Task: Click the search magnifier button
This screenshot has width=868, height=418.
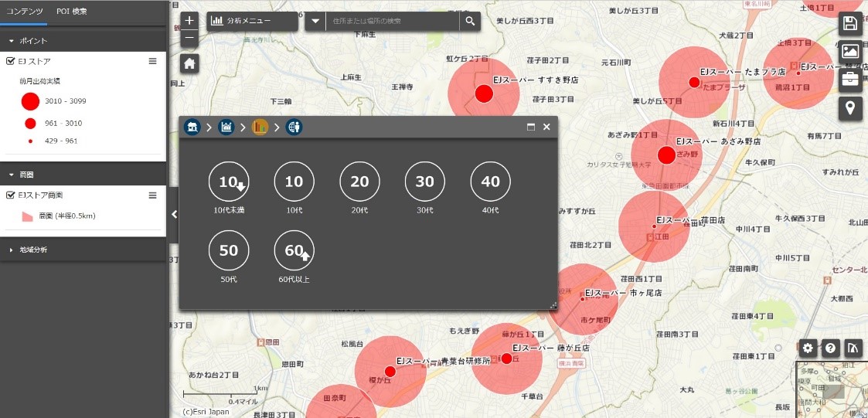Action: pyautogui.click(x=470, y=21)
